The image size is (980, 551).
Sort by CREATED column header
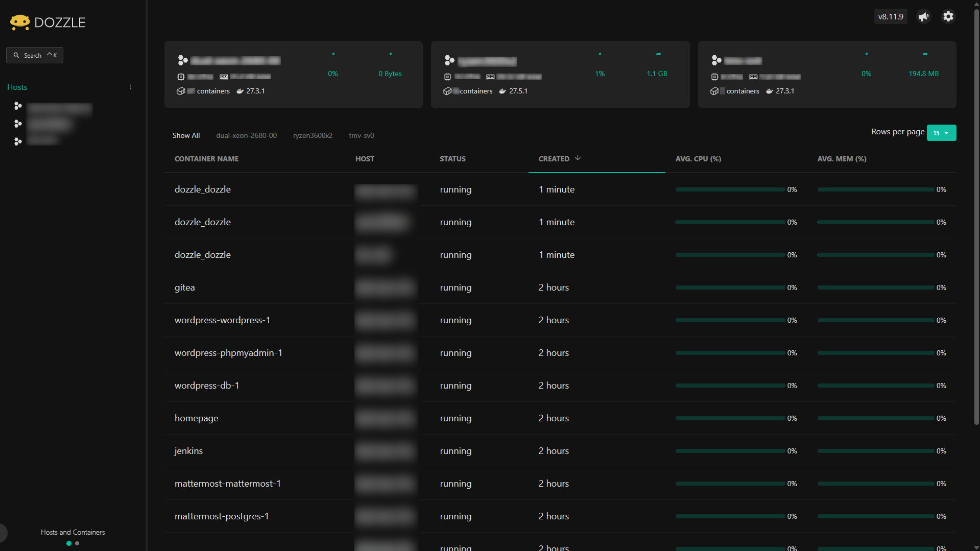pos(554,159)
